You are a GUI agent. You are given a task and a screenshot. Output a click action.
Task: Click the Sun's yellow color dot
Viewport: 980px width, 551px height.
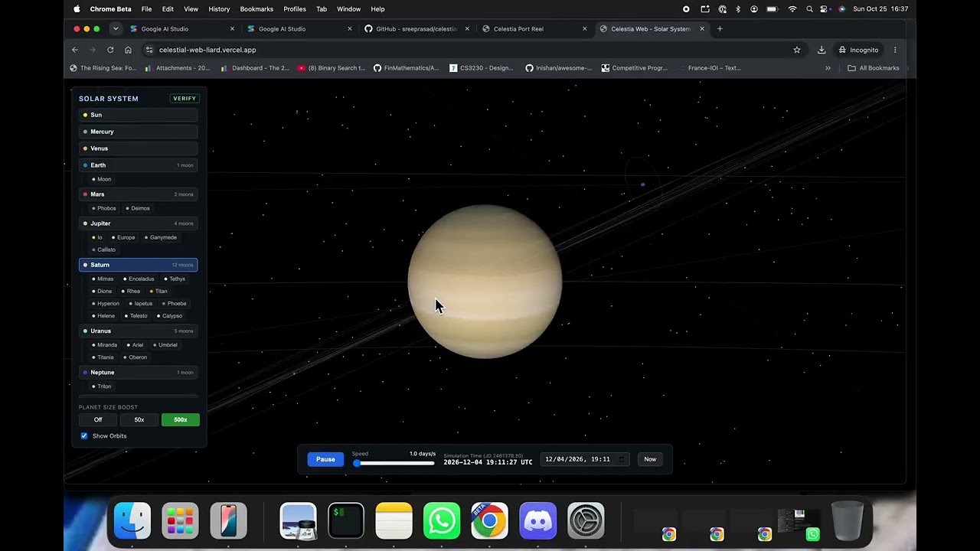point(85,115)
